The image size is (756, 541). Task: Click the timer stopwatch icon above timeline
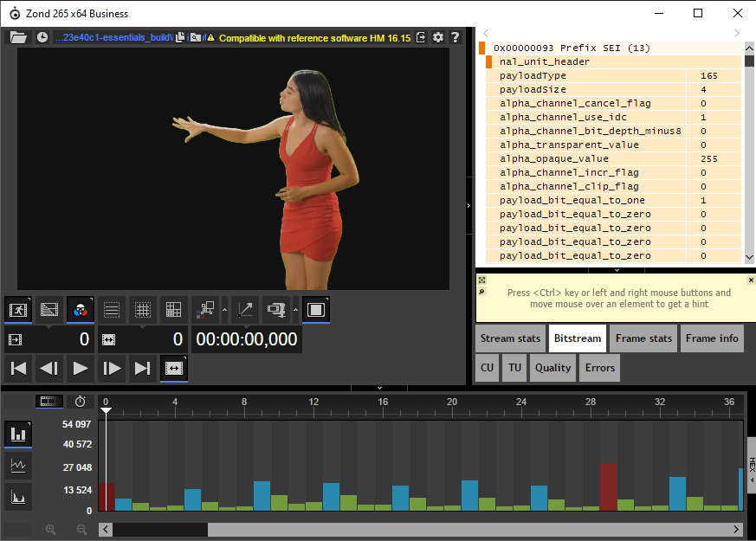[x=80, y=402]
